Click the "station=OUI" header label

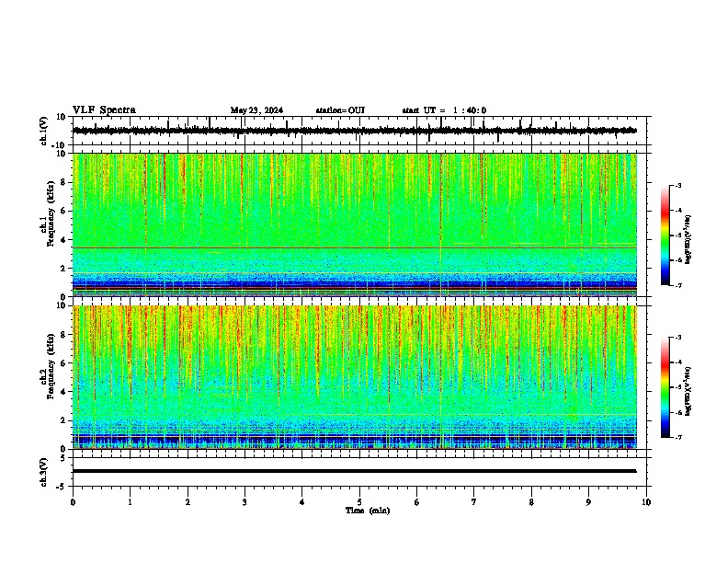click(340, 110)
